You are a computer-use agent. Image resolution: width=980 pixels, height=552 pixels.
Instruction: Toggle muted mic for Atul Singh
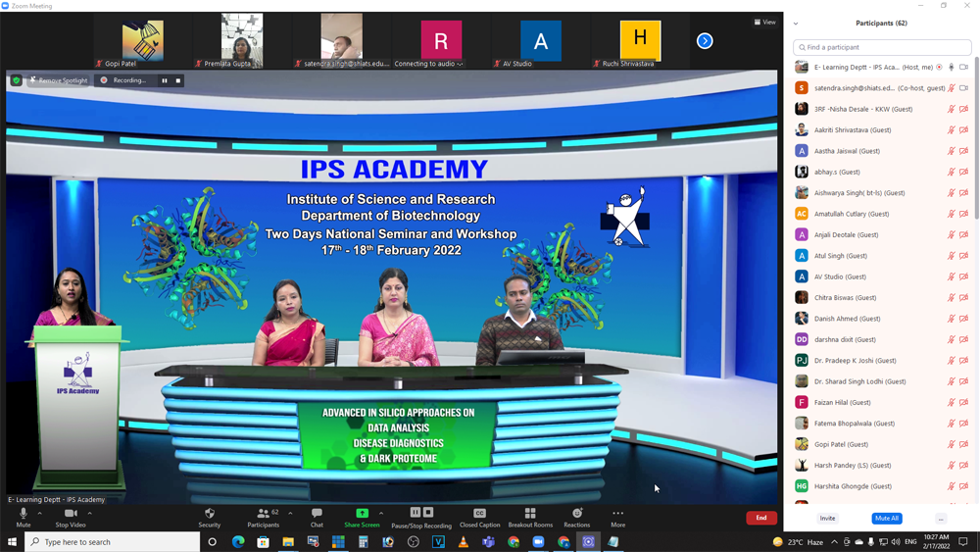[952, 256]
